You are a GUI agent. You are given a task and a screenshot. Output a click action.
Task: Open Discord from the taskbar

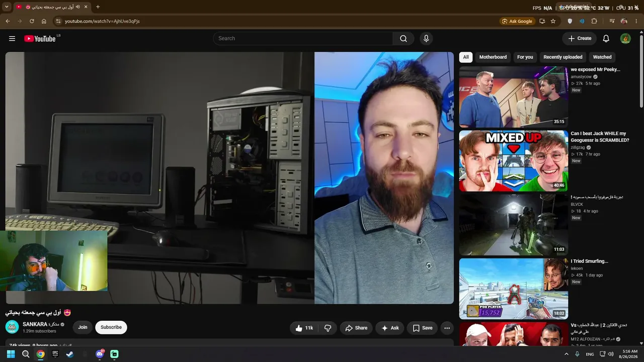tap(100, 354)
